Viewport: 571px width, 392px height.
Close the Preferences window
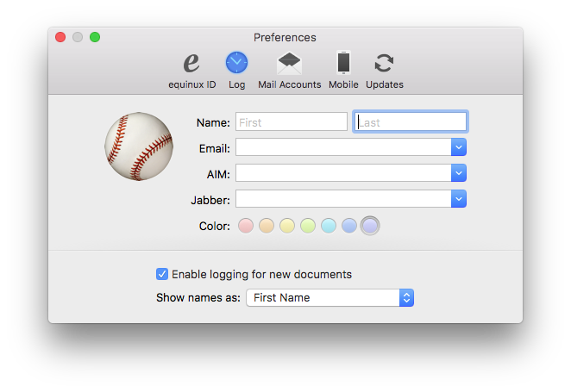click(x=60, y=37)
